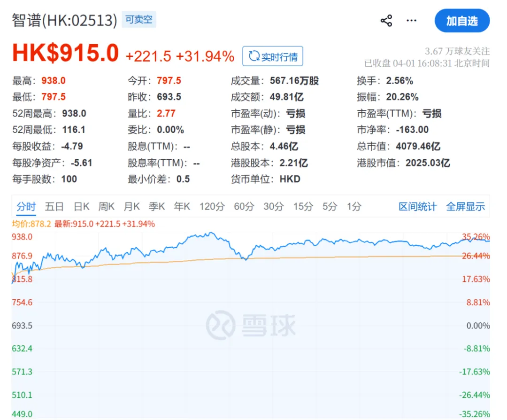Switch to the 120分 tab
Viewport: 507px width, 420px height.
click(212, 206)
